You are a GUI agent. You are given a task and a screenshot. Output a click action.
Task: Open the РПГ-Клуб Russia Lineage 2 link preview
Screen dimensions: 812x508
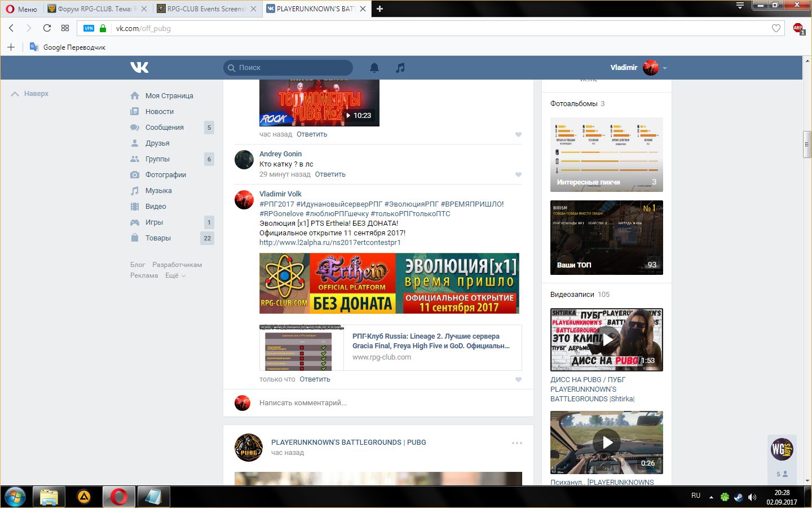click(391, 348)
